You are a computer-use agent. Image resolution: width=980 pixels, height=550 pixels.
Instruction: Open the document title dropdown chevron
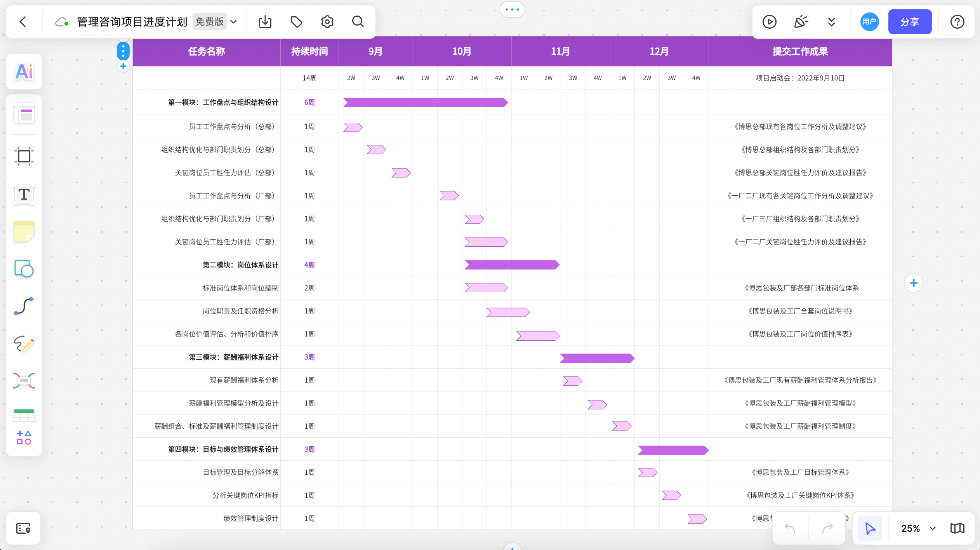[233, 22]
